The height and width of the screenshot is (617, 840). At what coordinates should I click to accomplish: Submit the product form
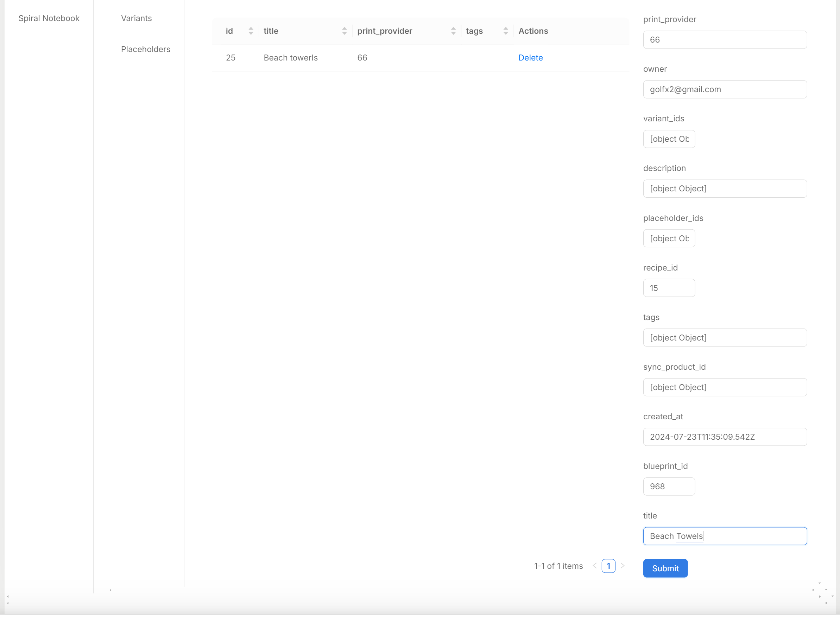(x=665, y=568)
